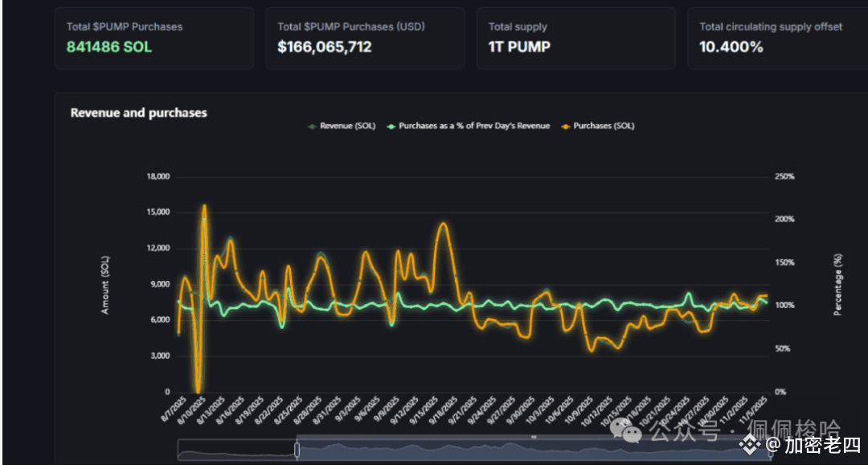Open the Total $PUMP Purchases SOL card
Viewport: 868px width, 465px height.
pyautogui.click(x=154, y=38)
